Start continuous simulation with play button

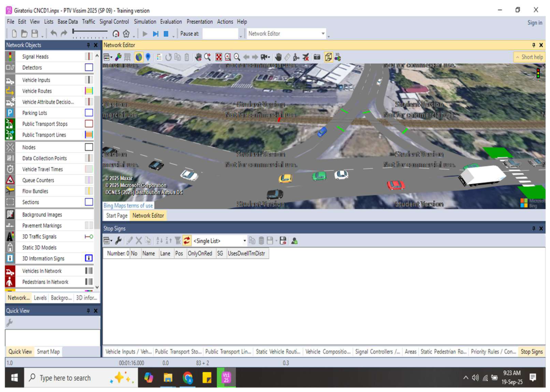point(145,34)
